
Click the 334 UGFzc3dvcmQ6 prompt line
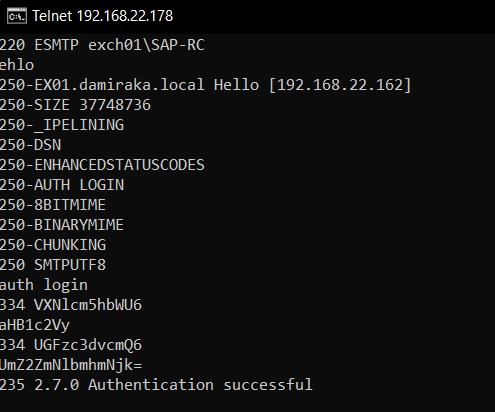71,345
